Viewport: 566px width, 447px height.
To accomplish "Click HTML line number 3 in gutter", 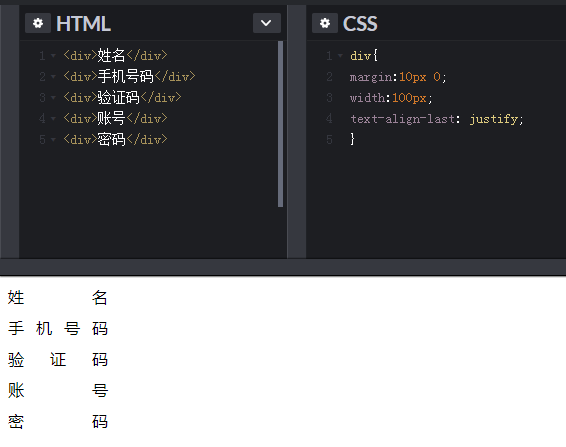I will click(x=42, y=98).
